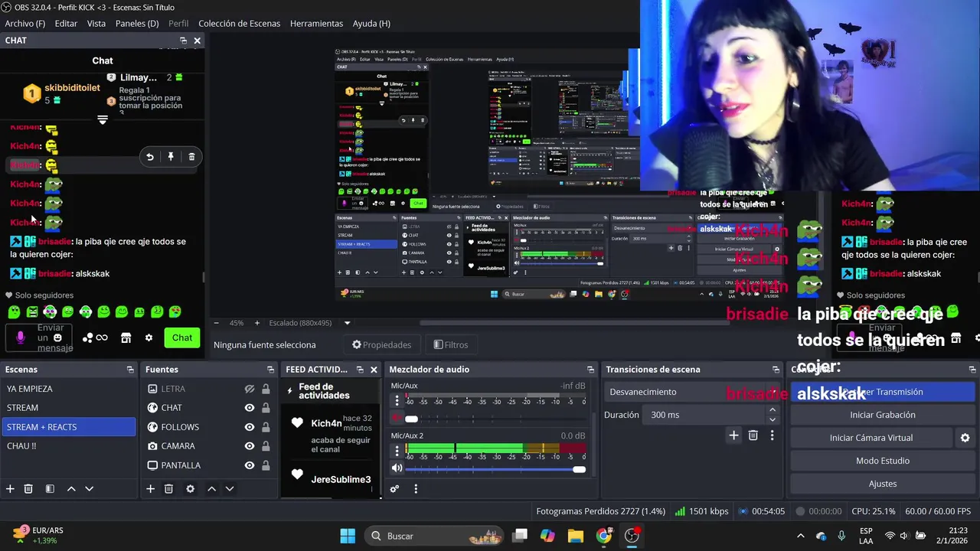
Task: Open Desvanecimiento transition dropdown
Action: (x=693, y=392)
